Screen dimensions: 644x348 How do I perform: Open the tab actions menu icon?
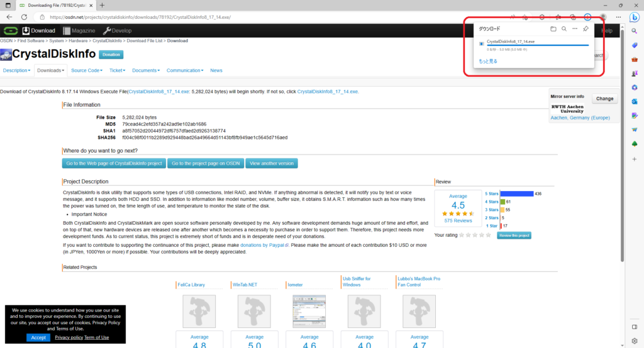(8, 5)
